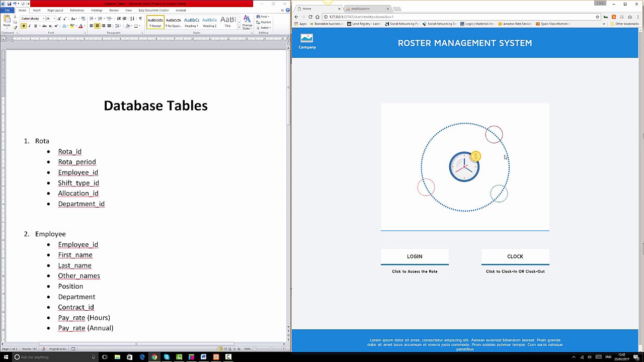
Task: Click the Clear Formatting icon
Action: click(83, 19)
